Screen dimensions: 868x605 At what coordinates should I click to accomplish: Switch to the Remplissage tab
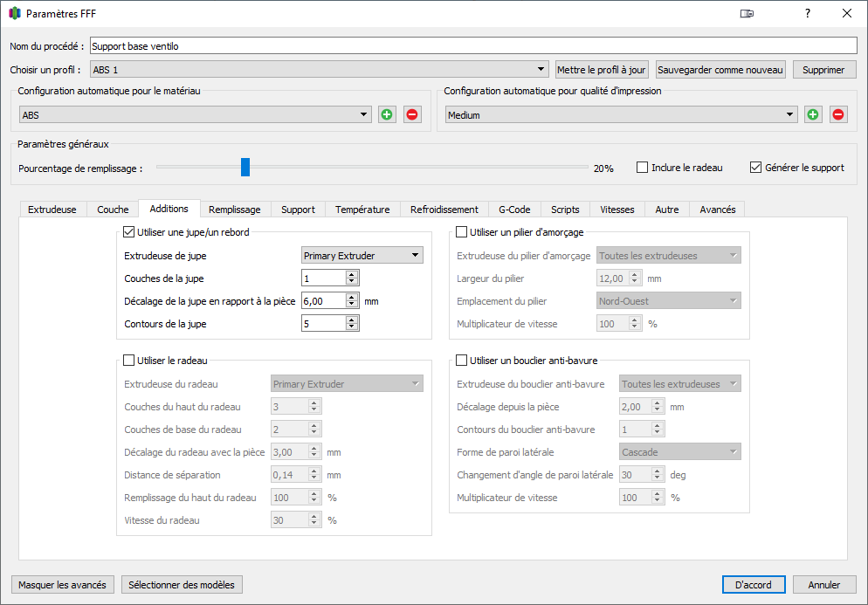pos(235,210)
